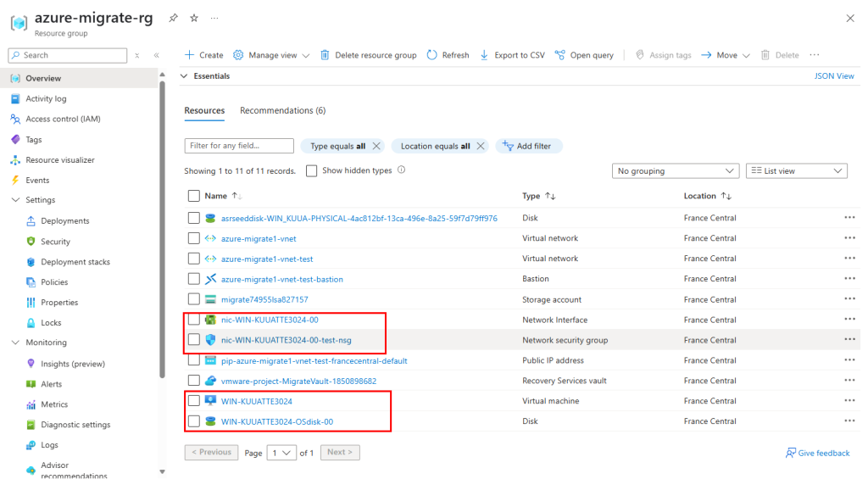This screenshot has height=479, width=868.
Task: Click the Add filter icon
Action: pos(508,146)
